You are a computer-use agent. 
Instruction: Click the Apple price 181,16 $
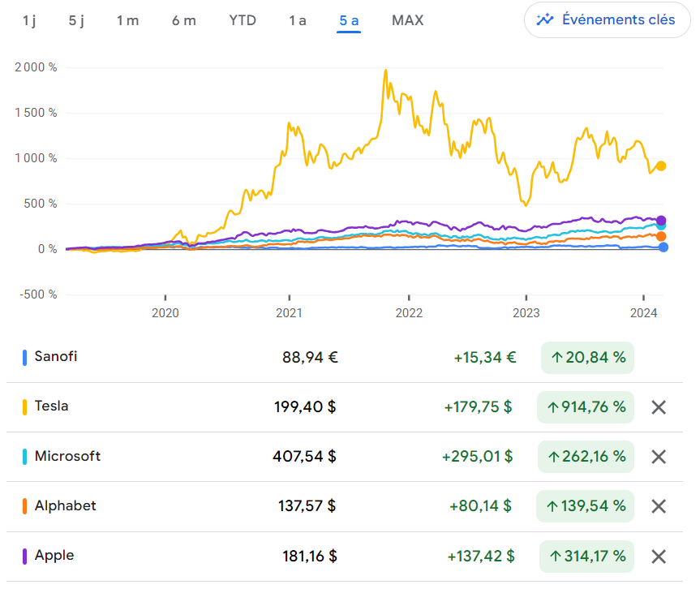(310, 557)
